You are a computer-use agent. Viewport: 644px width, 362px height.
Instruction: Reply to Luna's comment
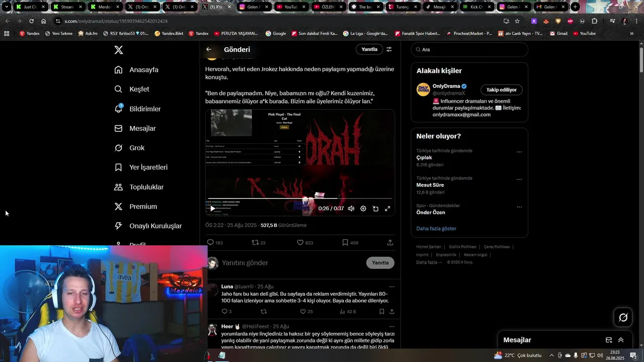click(226, 312)
